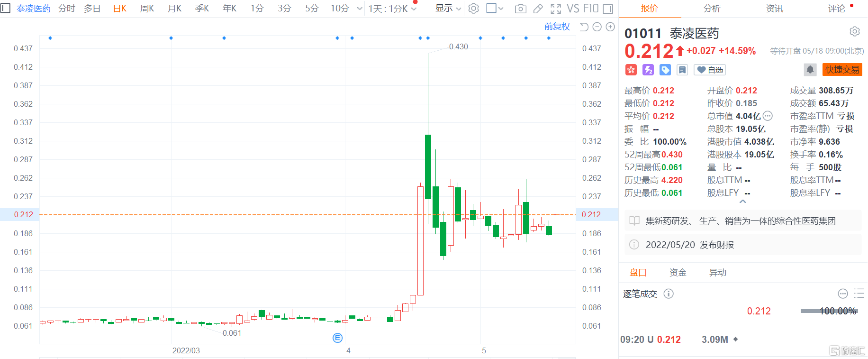The width and height of the screenshot is (868, 359).
Task: Switch tick list view icon
Action: [859, 294]
